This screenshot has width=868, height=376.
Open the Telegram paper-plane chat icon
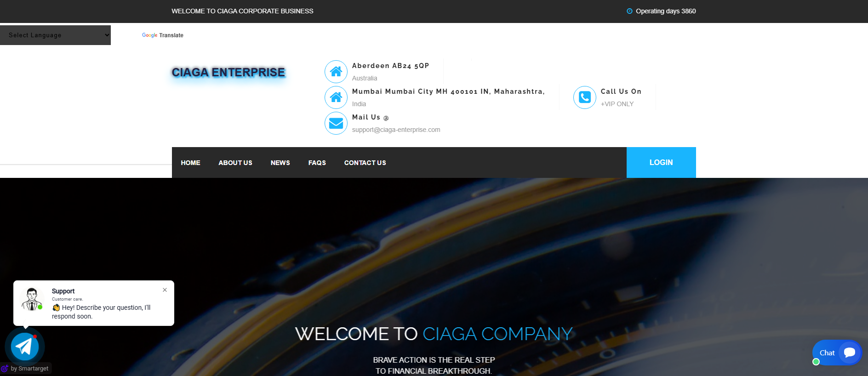25,347
